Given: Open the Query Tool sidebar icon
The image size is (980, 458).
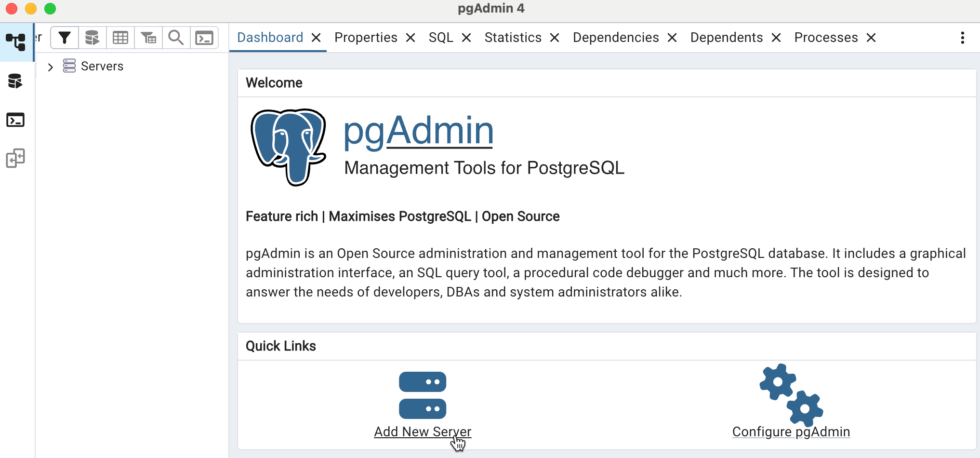Looking at the screenshot, I should click(16, 81).
